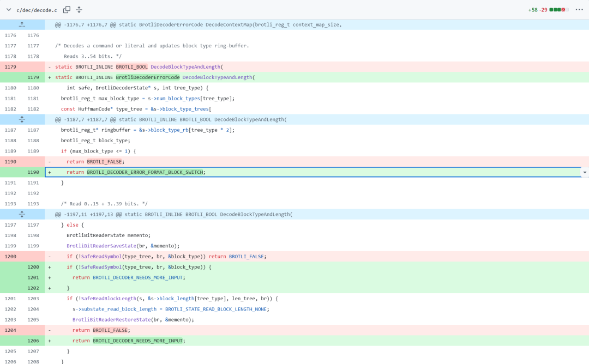Screen dimensions: 589x364
Task: Click added line number 1206
Action: [33, 341]
